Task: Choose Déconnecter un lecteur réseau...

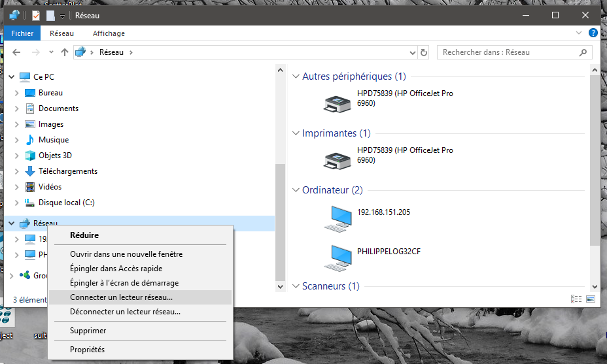Action: click(140, 311)
